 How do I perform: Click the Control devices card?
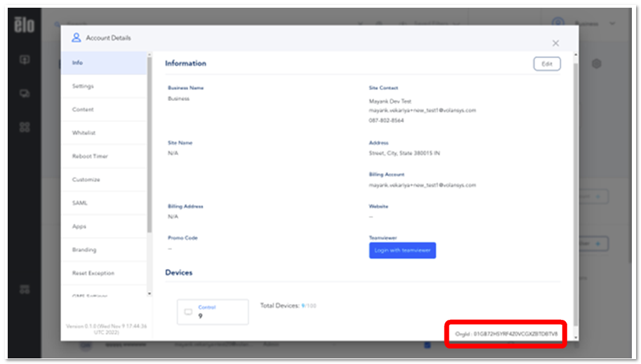coord(213,312)
